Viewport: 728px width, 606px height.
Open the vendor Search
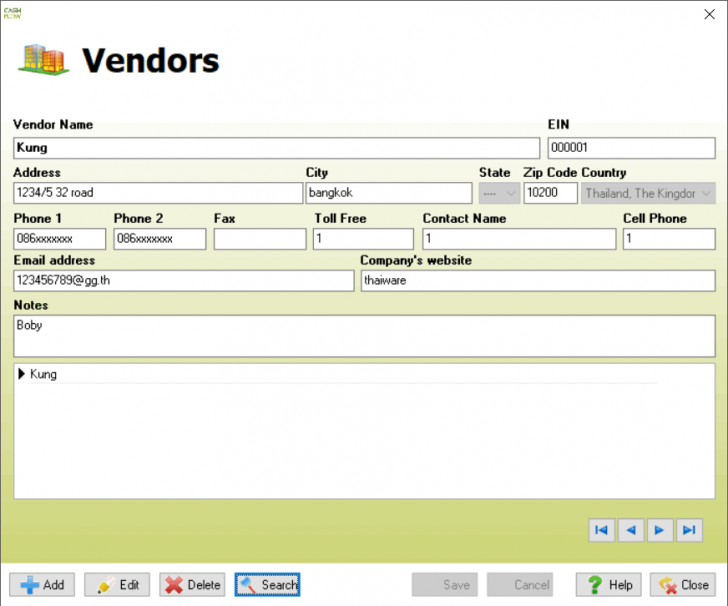(x=267, y=585)
